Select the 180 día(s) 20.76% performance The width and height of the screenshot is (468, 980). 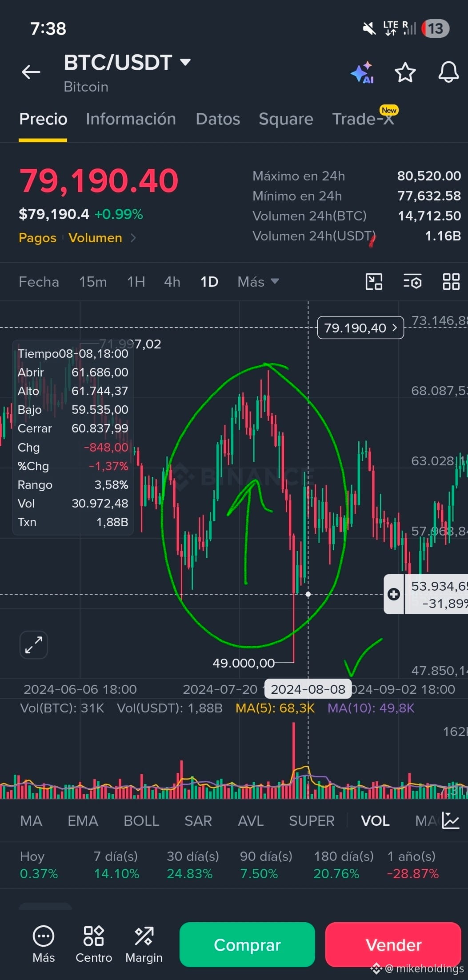coord(344,865)
